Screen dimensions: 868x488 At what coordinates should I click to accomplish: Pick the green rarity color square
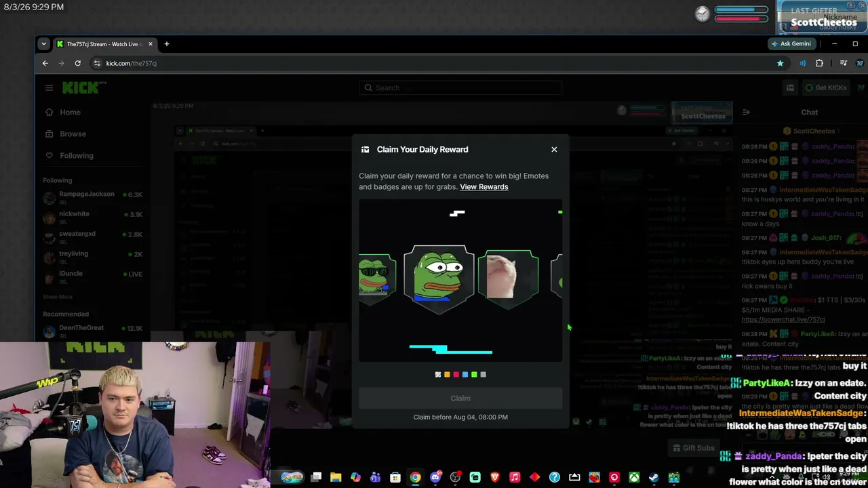point(474,374)
